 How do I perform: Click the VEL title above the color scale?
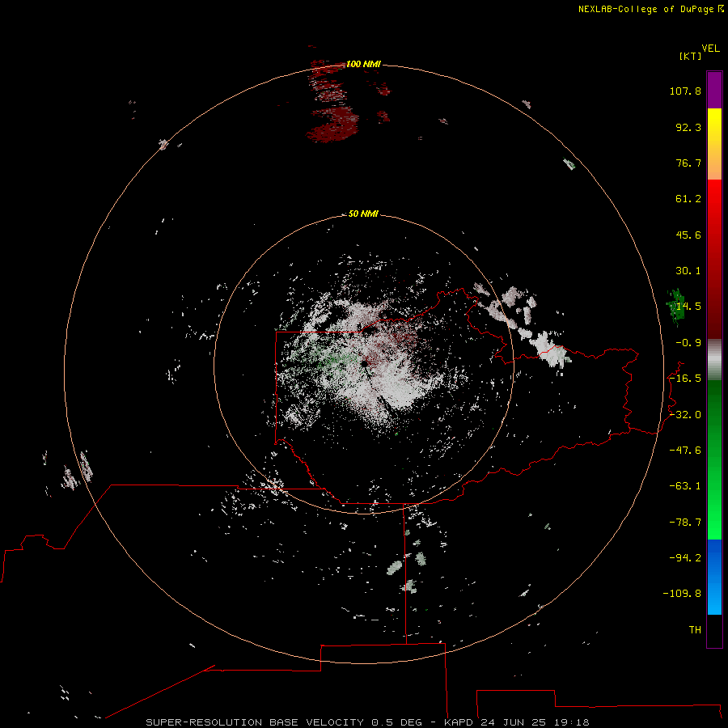click(711, 49)
